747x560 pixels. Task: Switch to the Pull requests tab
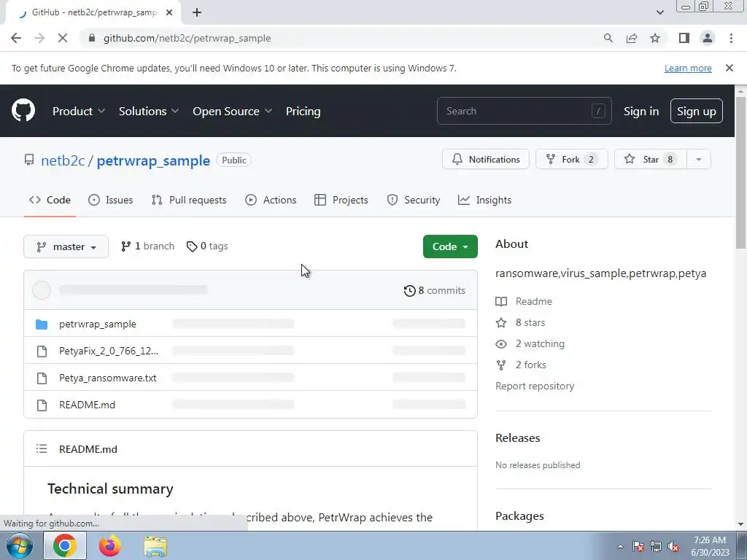pos(189,200)
